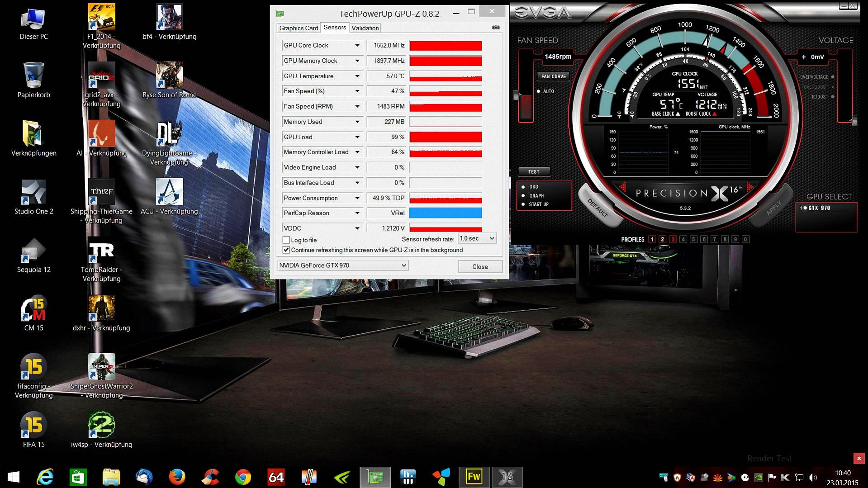Toggle the OVERVOLTAGE indicator in Precision X
868x488 pixels.
[833, 77]
